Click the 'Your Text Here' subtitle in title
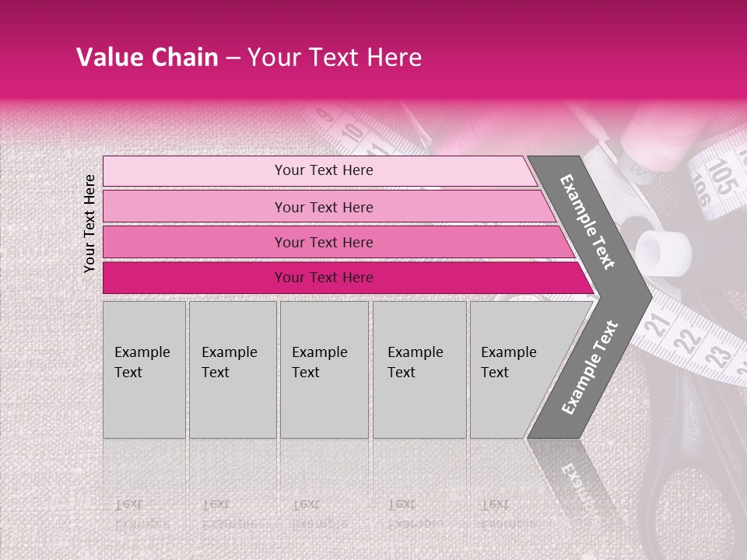The width and height of the screenshot is (747, 560). pyautogui.click(x=335, y=58)
